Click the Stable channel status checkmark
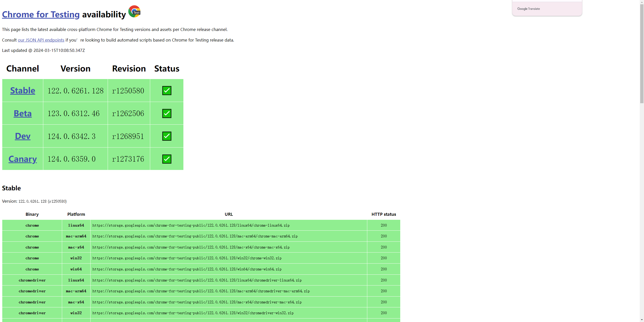 click(167, 91)
